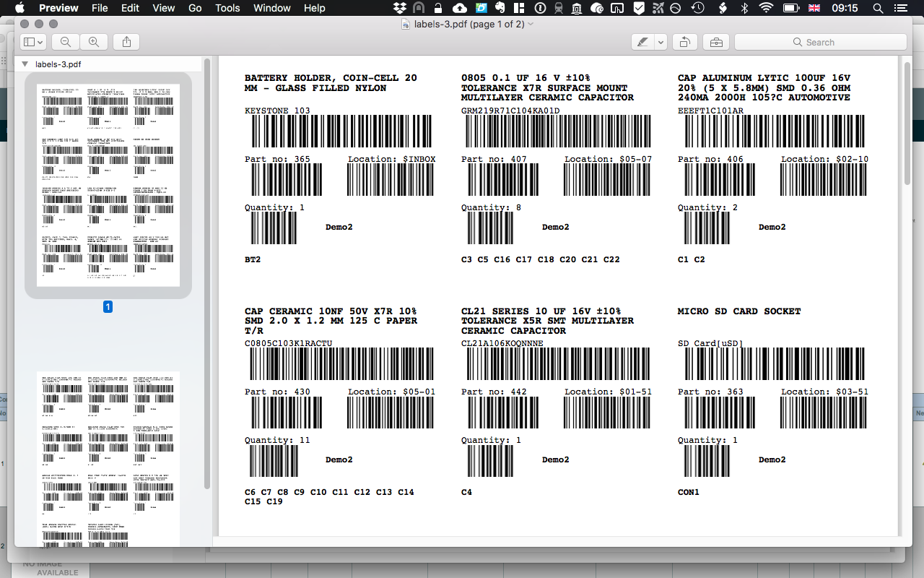Click the train icon in menu bar
924x578 pixels.
coord(559,8)
